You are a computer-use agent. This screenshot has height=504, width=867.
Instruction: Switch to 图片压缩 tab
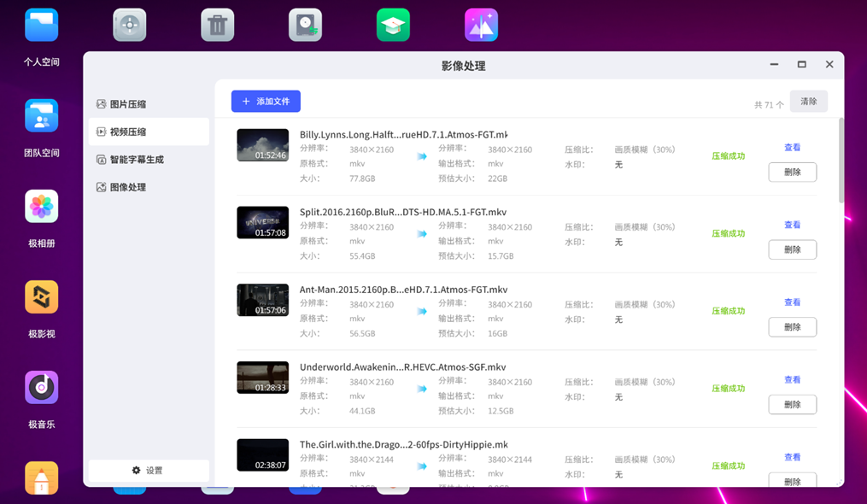149,104
